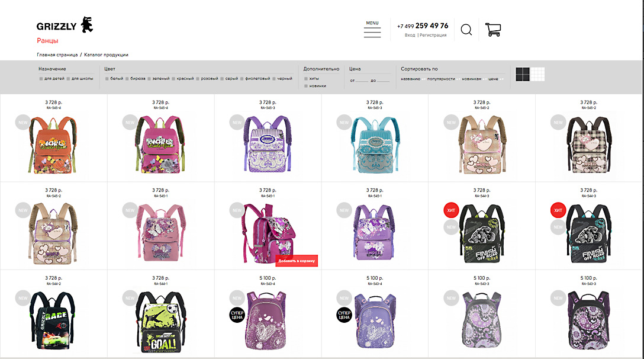The height and width of the screenshot is (359, 644).
Task: Sort products by 'названию'
Action: 410,79
